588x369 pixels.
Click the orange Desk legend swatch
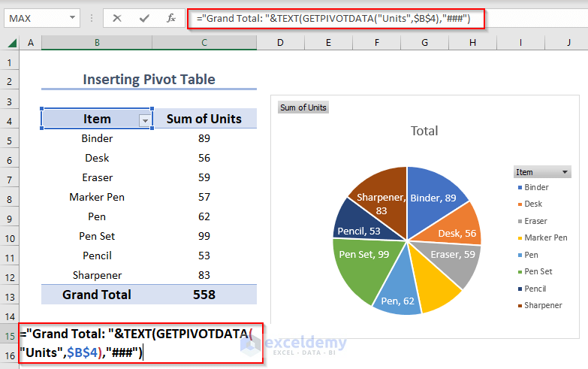click(519, 204)
